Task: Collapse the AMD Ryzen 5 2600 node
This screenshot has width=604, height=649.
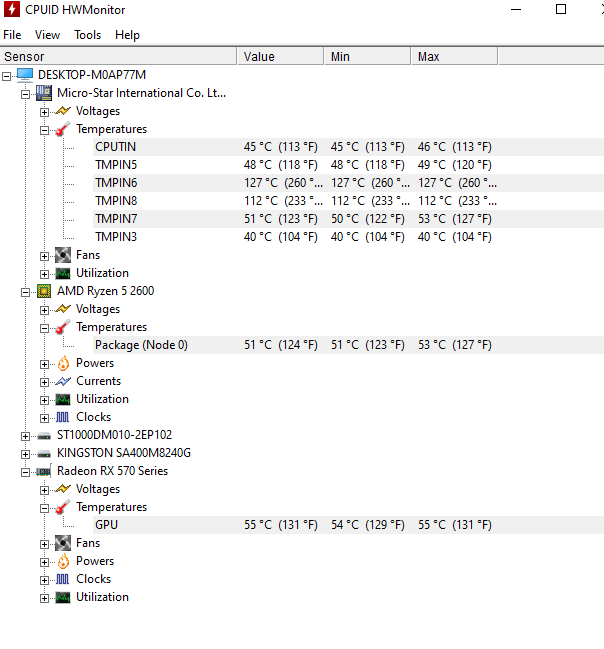Action: click(x=25, y=292)
